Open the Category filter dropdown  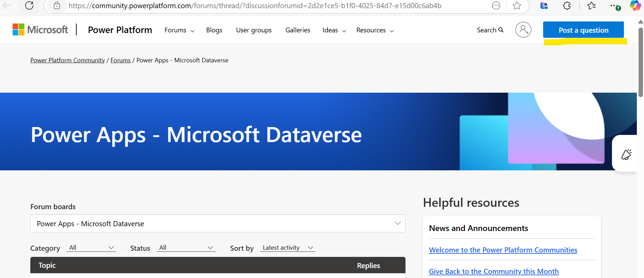pos(91,248)
